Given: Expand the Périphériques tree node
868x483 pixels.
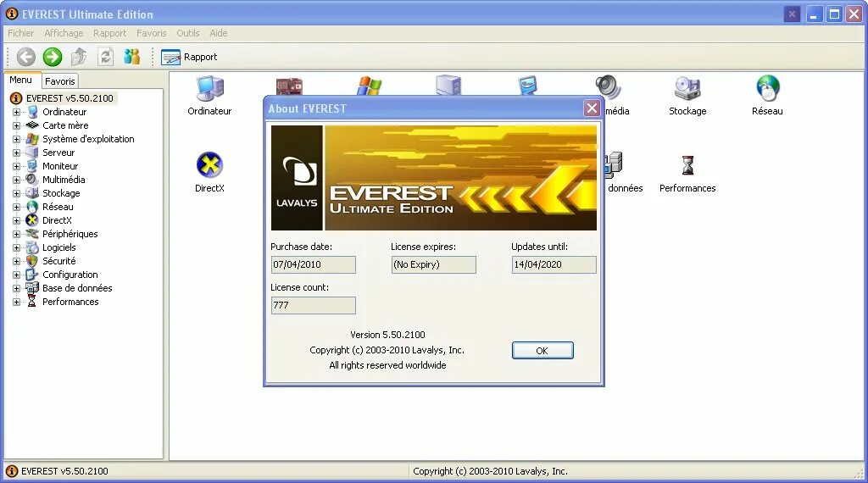Looking at the screenshot, I should click(x=17, y=234).
